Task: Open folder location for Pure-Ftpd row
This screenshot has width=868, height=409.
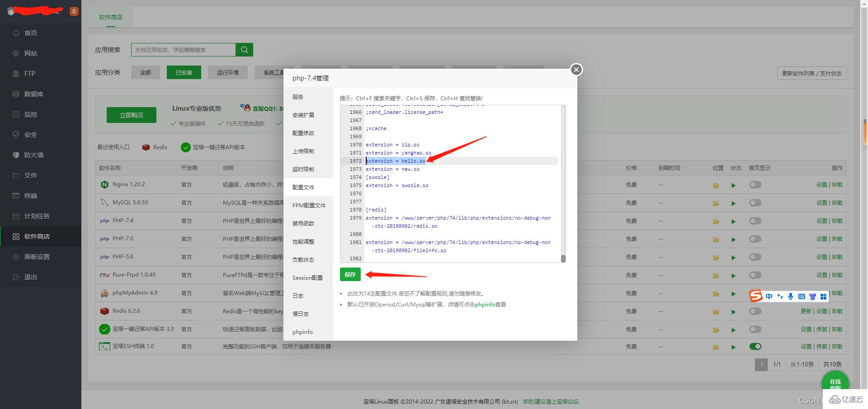Action: click(x=716, y=276)
